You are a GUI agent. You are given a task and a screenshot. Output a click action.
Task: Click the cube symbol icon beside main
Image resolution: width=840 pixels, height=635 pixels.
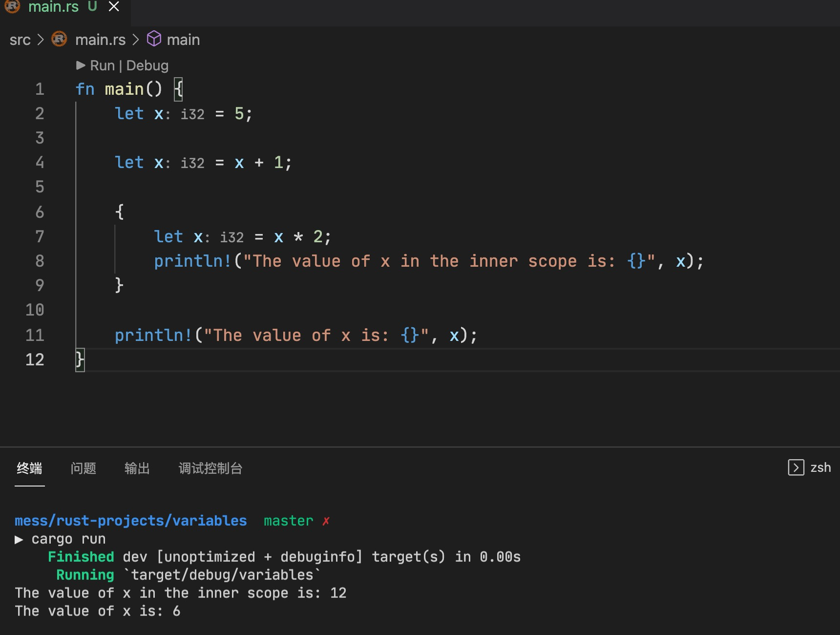(x=154, y=39)
